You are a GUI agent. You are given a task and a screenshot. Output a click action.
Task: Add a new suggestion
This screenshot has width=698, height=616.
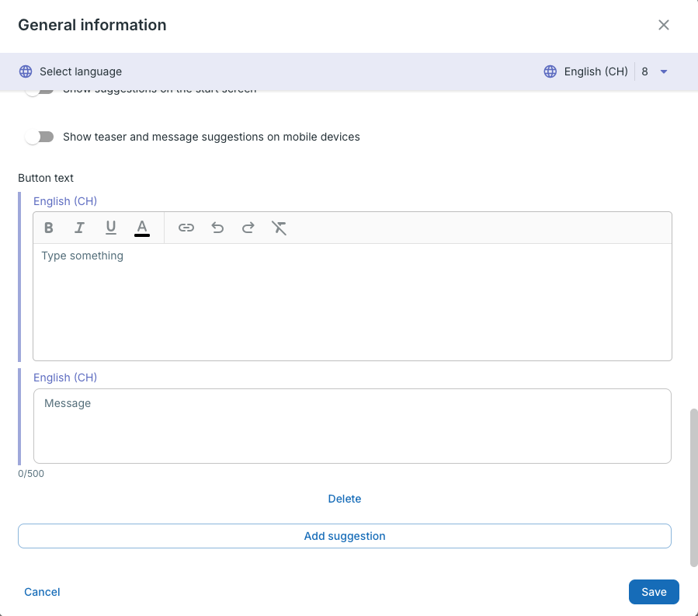345,536
